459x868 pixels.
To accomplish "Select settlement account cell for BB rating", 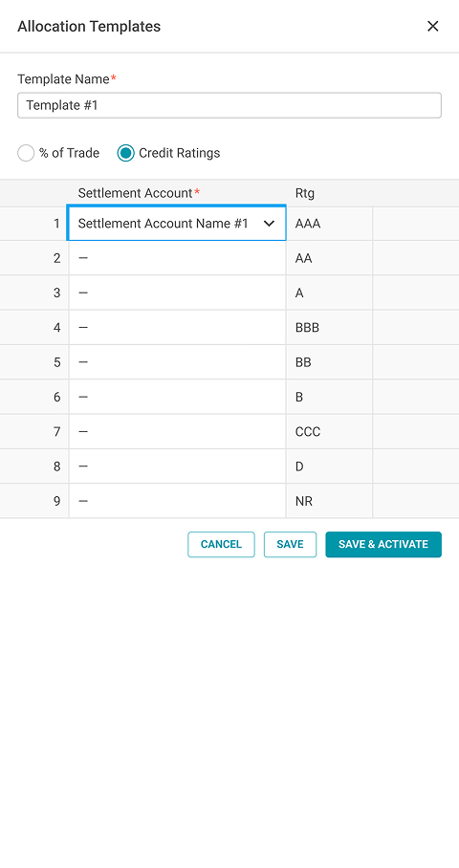I will (x=177, y=362).
